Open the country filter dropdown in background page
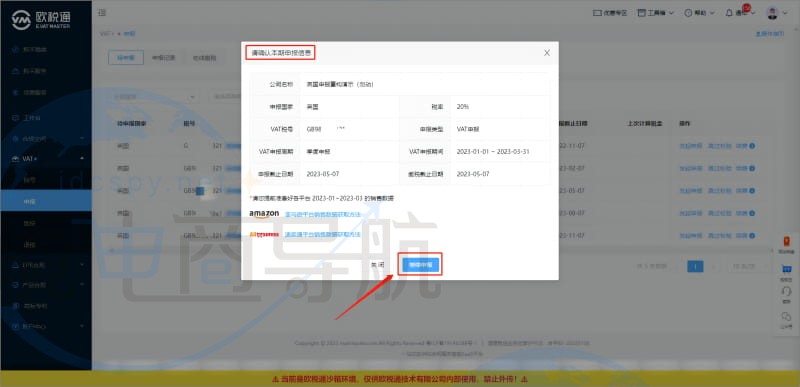The width and height of the screenshot is (800, 387). coord(154,96)
